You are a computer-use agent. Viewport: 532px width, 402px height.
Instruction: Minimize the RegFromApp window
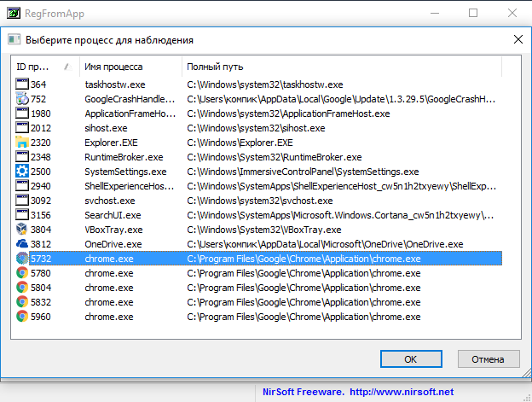click(435, 14)
